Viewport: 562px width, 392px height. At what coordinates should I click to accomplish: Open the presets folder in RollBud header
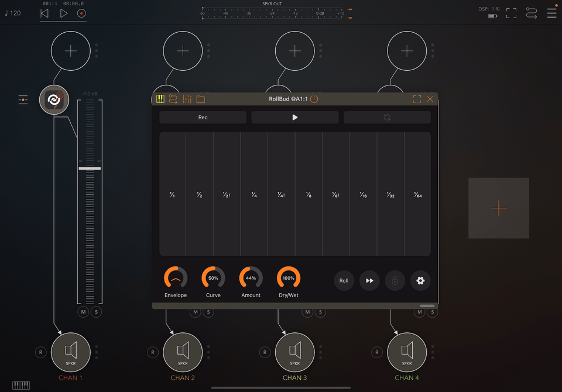pyautogui.click(x=200, y=99)
